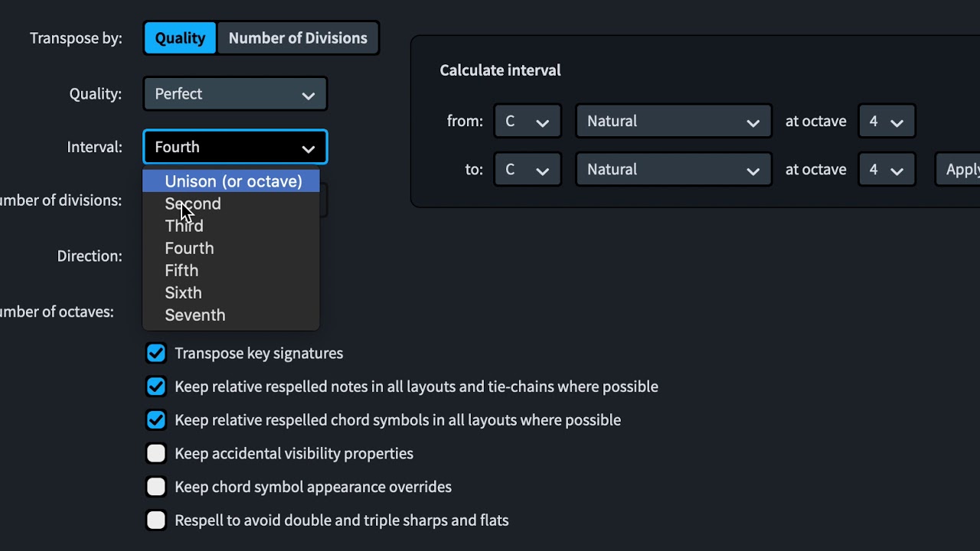Enable Keep accidental visibility properties
Screen dimensions: 980x551
[156, 453]
